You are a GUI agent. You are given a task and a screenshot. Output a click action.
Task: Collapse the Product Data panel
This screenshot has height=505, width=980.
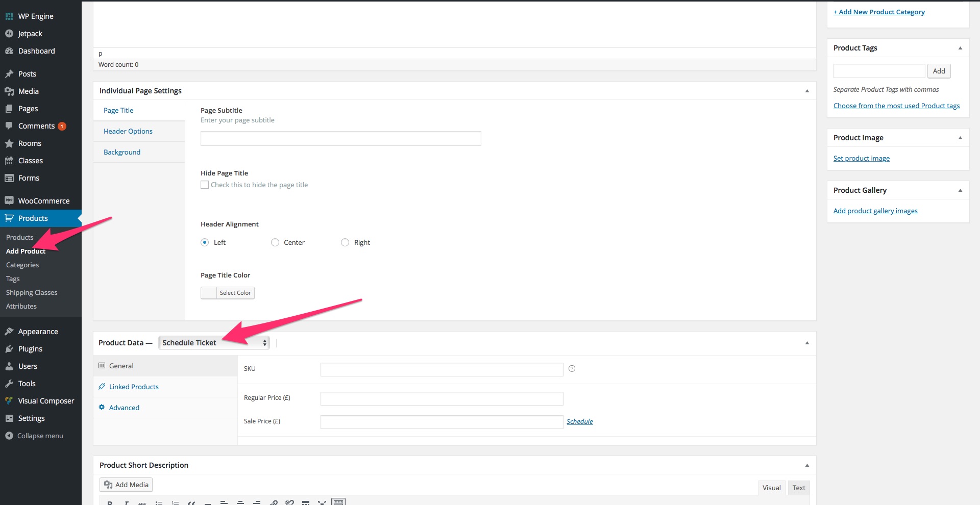(807, 343)
